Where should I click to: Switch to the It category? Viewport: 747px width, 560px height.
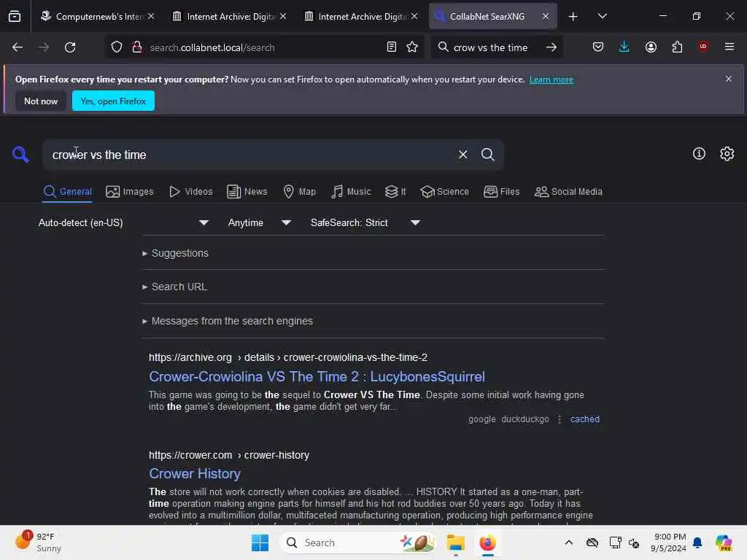[x=395, y=192]
